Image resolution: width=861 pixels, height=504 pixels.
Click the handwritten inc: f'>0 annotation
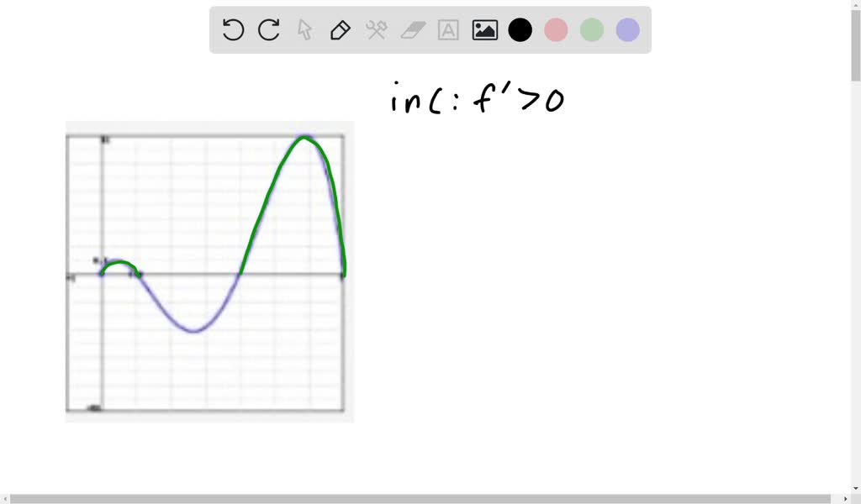475,97
